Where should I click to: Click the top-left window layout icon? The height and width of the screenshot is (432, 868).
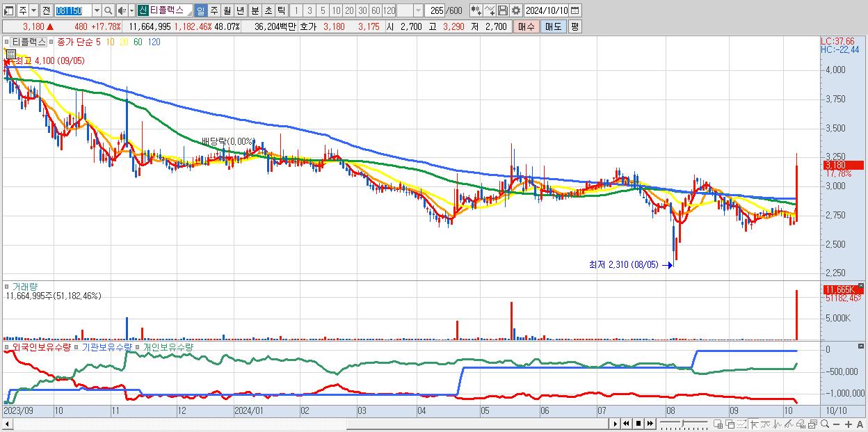point(8,10)
